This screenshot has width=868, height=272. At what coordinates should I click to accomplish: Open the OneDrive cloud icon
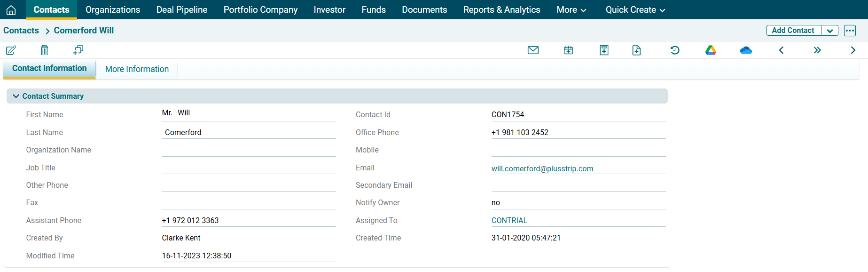click(x=746, y=50)
